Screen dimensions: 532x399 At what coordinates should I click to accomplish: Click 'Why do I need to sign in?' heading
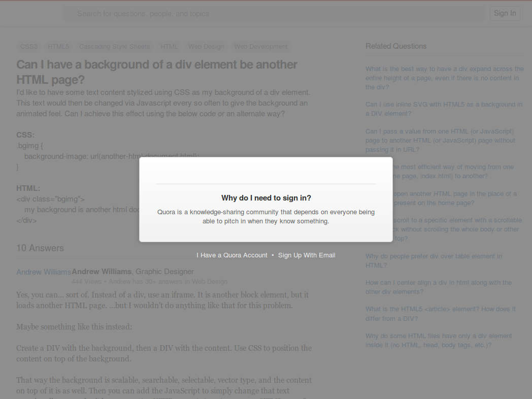pos(266,198)
